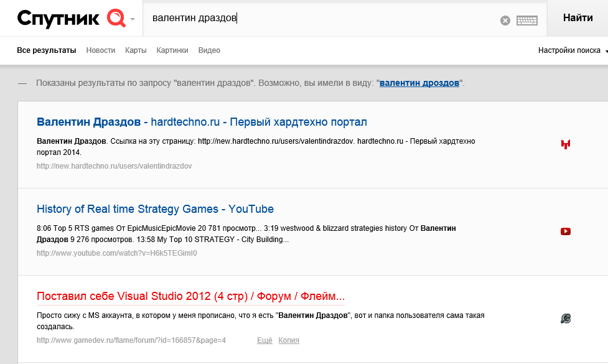Open Настройки поиска dropdown

[571, 50]
